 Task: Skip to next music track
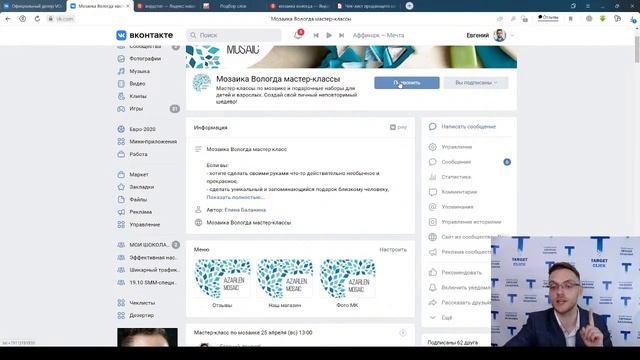pos(342,36)
